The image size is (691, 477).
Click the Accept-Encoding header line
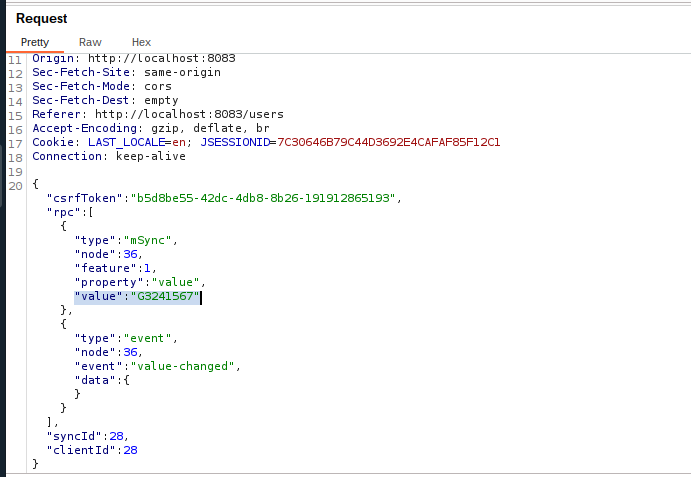(x=150, y=129)
